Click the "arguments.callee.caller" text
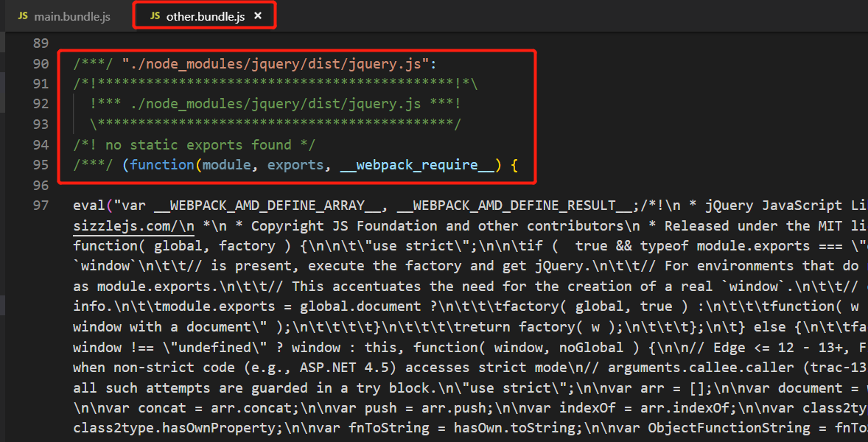Viewport: 868px width, 442px height. click(701, 368)
